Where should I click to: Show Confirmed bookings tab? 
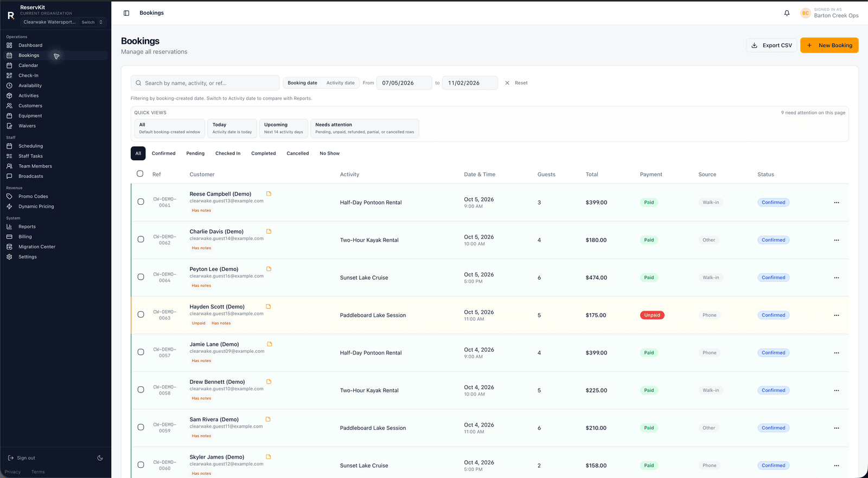coord(163,153)
